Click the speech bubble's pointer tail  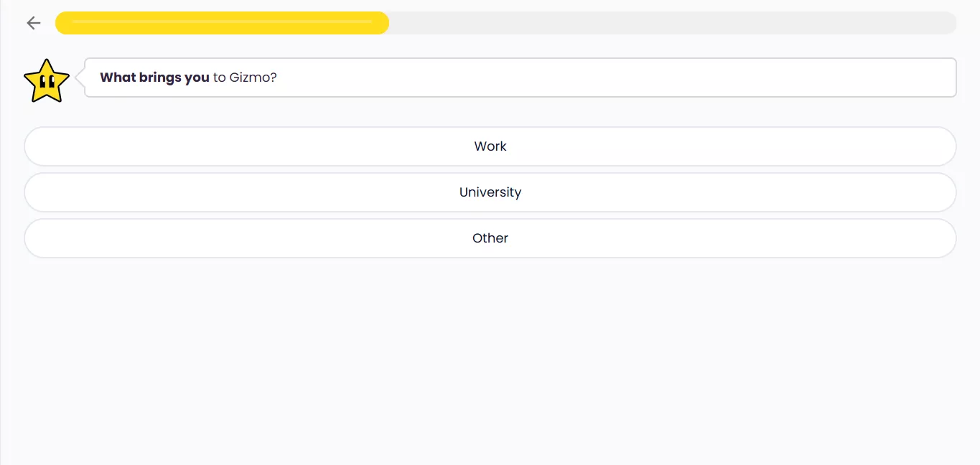click(x=80, y=77)
